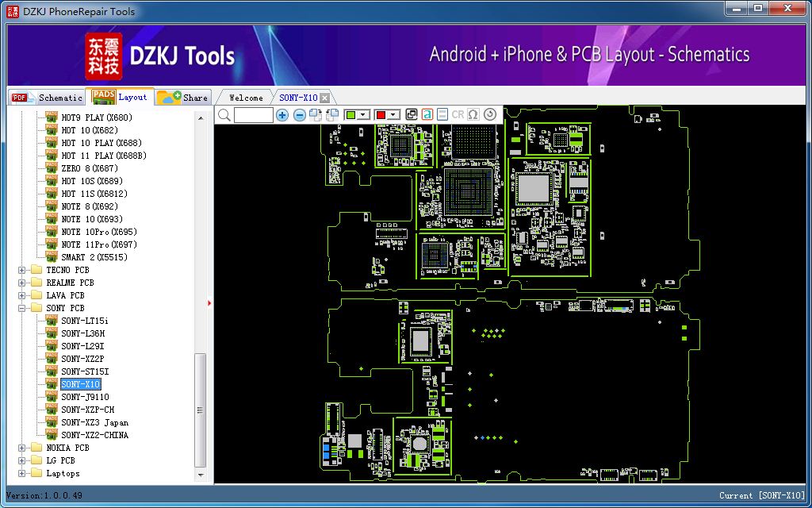Image resolution: width=812 pixels, height=508 pixels.
Task: Open SONY-XZ3 Japan layout
Action: (95, 422)
